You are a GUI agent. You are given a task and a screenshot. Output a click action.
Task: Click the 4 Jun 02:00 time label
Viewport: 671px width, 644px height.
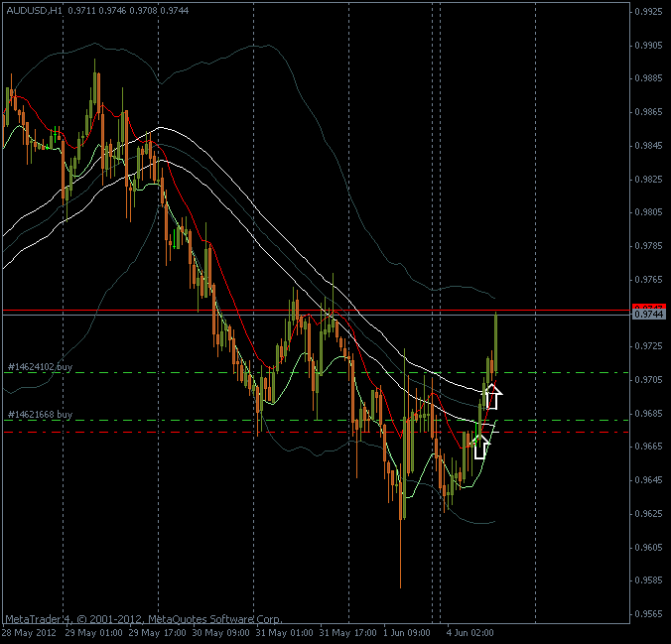[470, 633]
